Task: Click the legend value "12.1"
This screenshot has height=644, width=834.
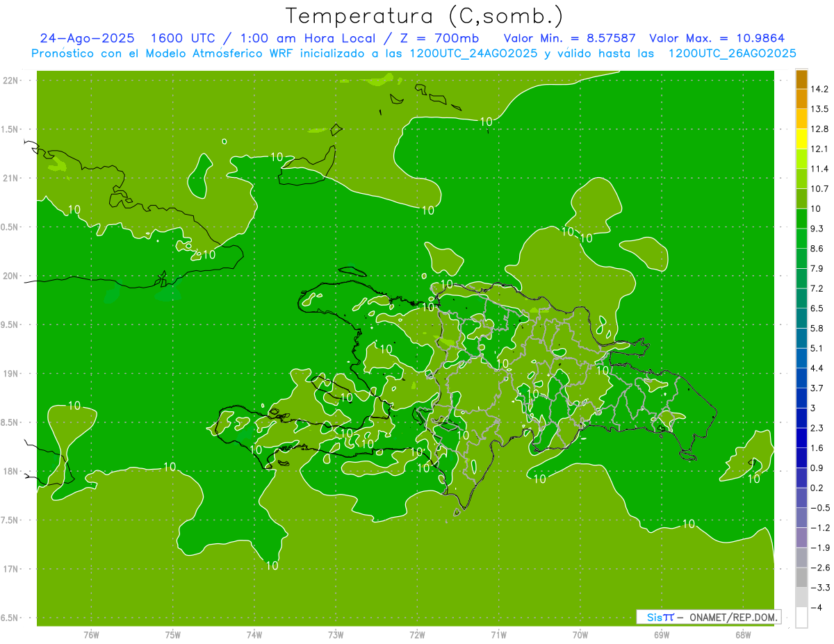Action: (820, 149)
